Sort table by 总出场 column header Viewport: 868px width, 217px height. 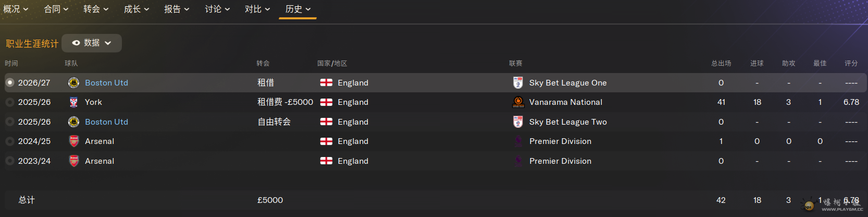click(x=721, y=63)
